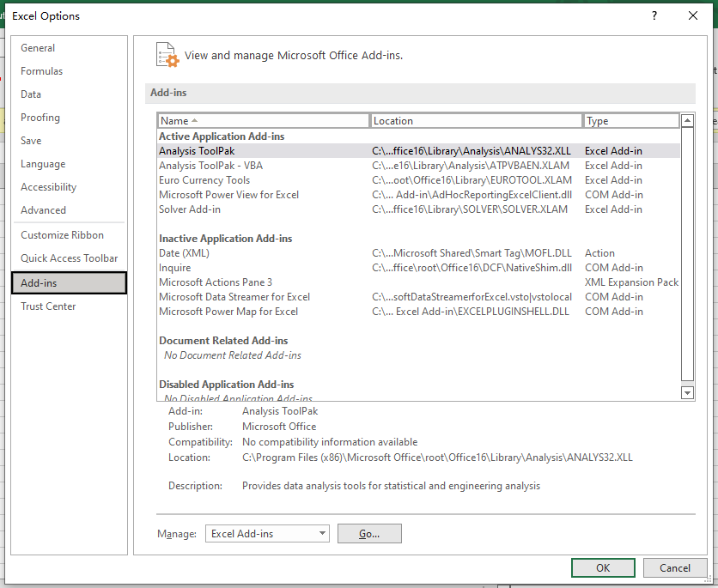
Task: Open the Quick Access Toolbar category
Action: (70, 258)
